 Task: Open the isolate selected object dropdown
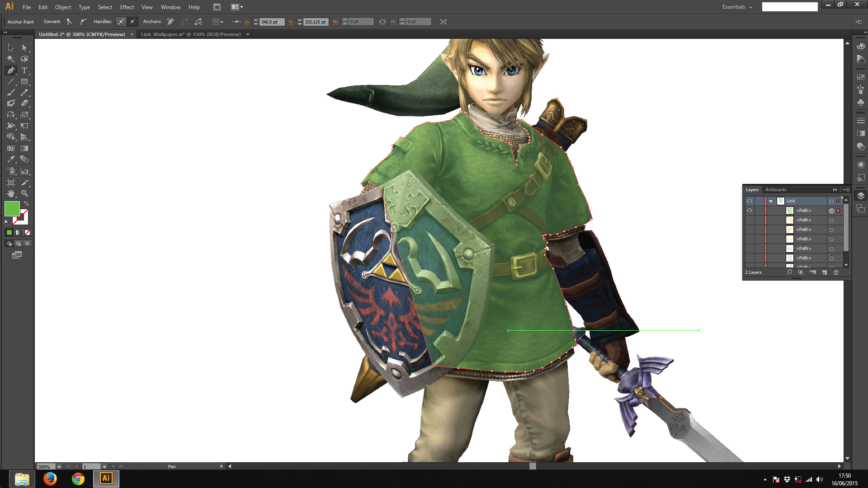click(x=218, y=22)
